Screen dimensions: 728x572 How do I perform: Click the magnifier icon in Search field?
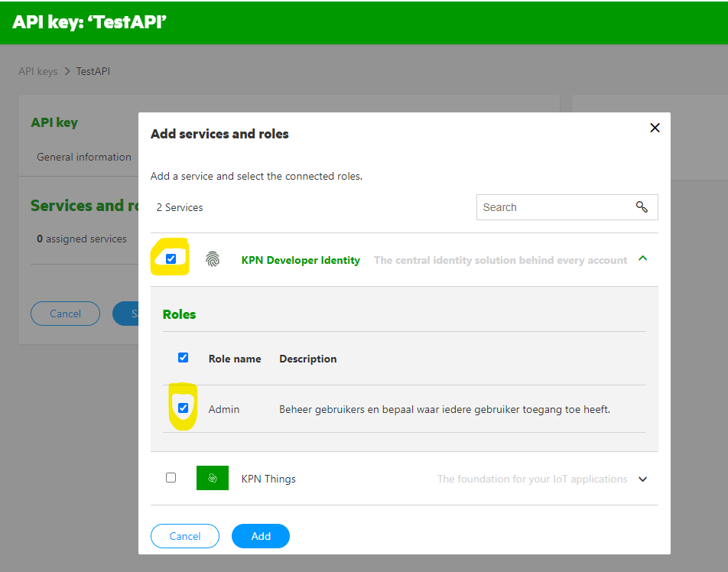pos(642,206)
